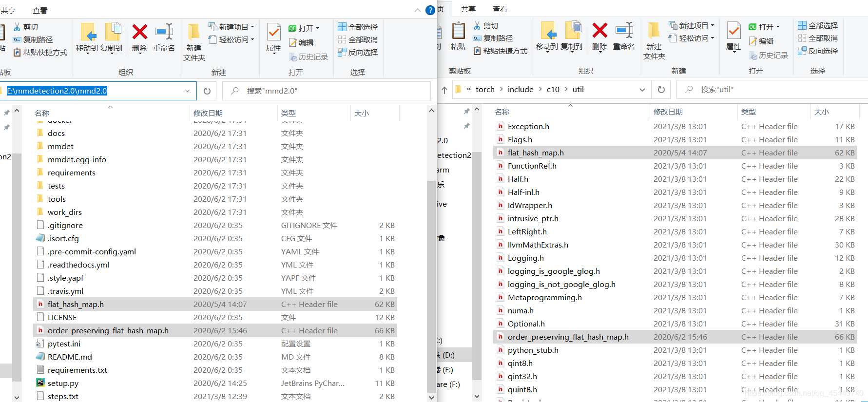Viewport: 868px width, 402px height.
Task: Open address history dropdown in left window
Action: click(188, 91)
